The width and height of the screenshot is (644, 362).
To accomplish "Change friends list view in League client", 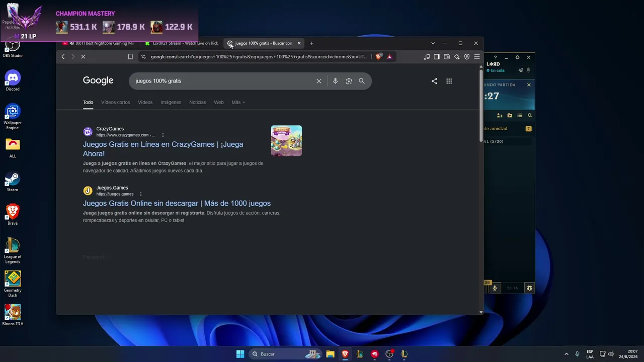I will (x=520, y=116).
